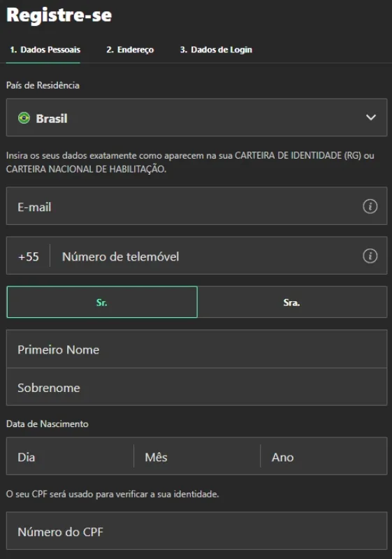Go to the Dados de Login tab
392x559 pixels.
216,50
